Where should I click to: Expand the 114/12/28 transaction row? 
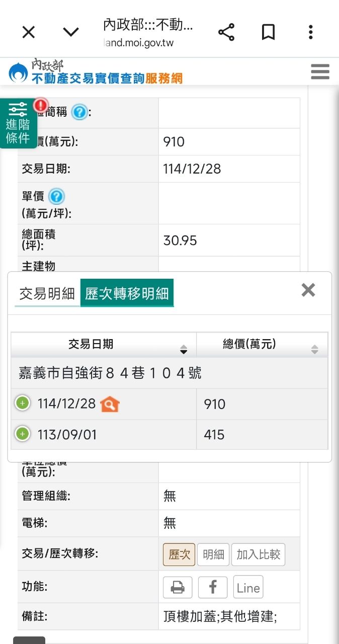coord(22,404)
